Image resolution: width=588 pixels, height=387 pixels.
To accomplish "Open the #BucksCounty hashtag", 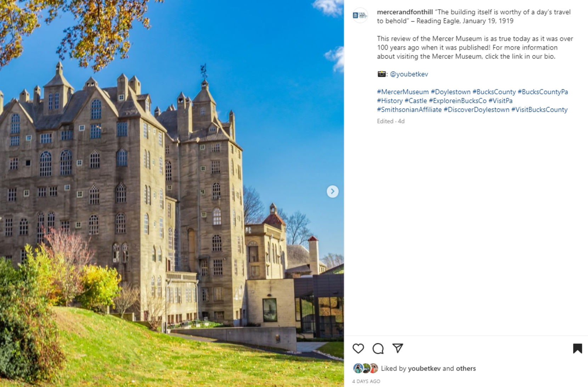I will [494, 92].
